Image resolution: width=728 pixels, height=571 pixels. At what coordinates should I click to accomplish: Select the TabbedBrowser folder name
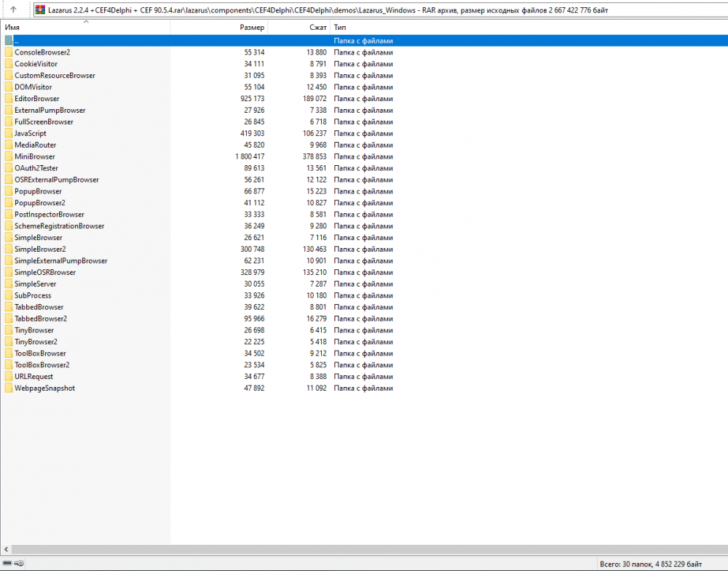39,307
